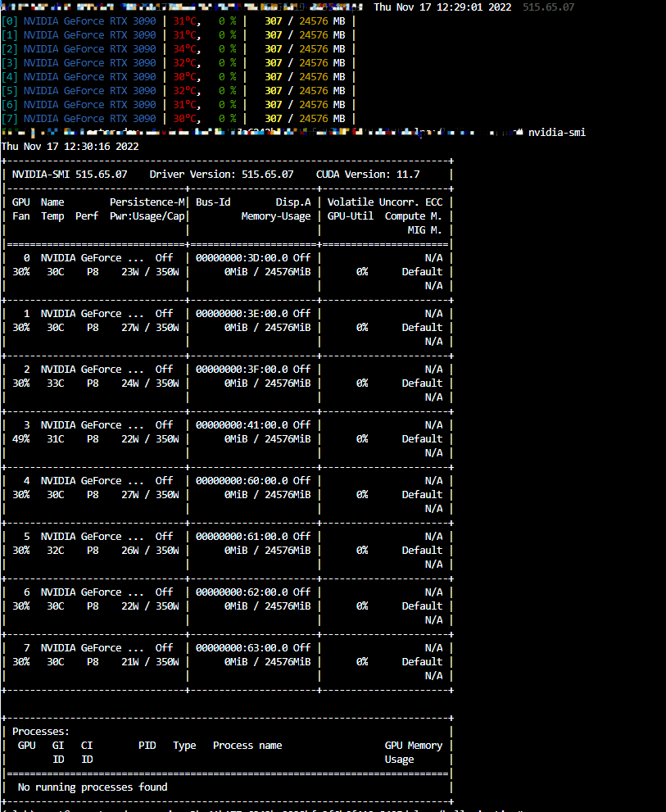The height and width of the screenshot is (812, 666).
Task: Click the 'MIG M.' column heading
Action: tap(424, 230)
